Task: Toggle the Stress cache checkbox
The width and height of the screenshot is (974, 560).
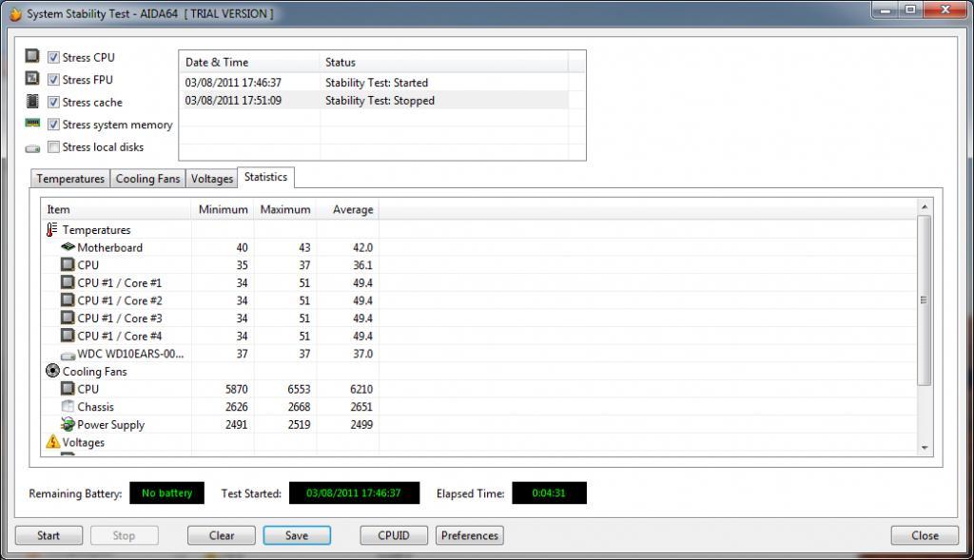Action: click(53, 102)
